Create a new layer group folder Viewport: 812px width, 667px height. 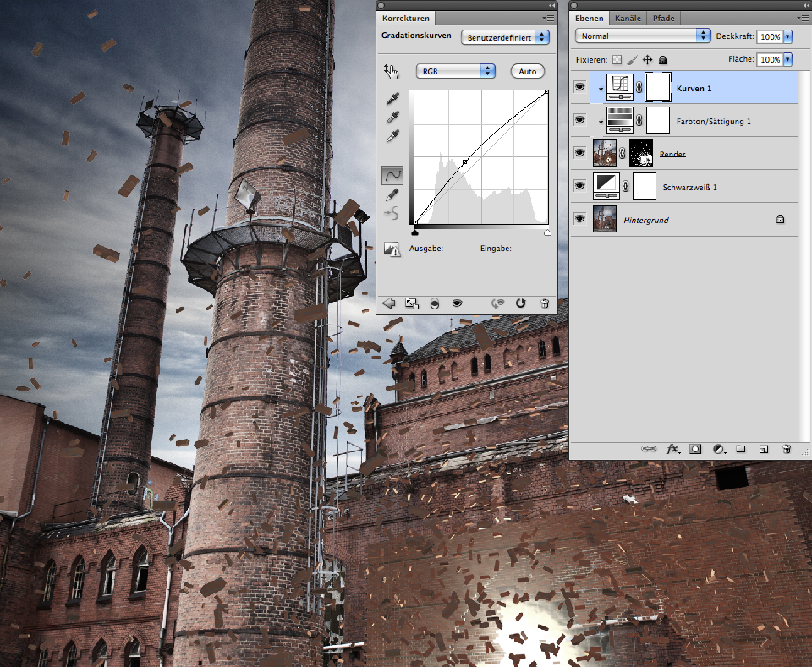pos(740,449)
